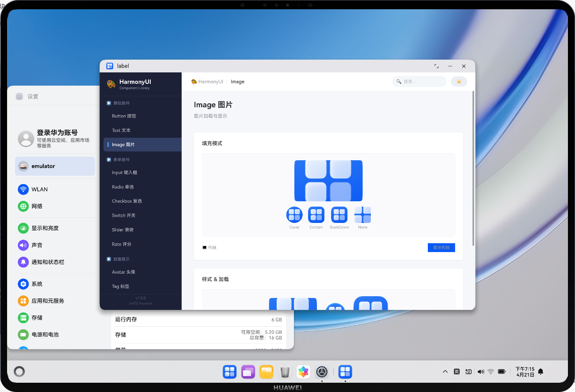Image resolution: width=575 pixels, height=392 pixels.
Task: Select the Cover fill mode thumbnail
Action: (x=294, y=215)
